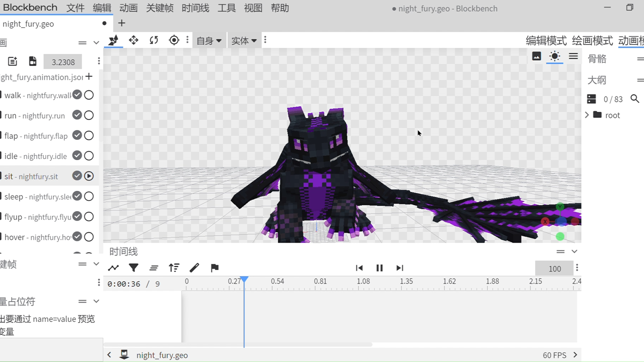Pause the animation playback
The width and height of the screenshot is (644, 362).
coord(379,268)
